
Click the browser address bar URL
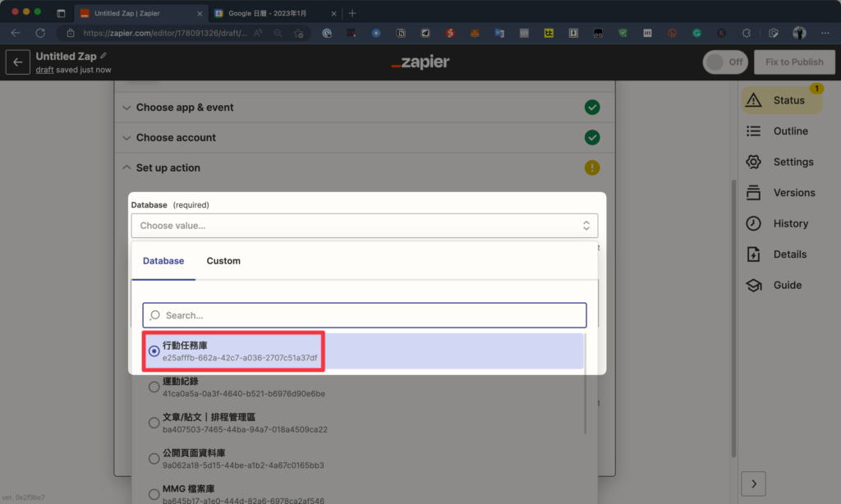[x=164, y=33]
